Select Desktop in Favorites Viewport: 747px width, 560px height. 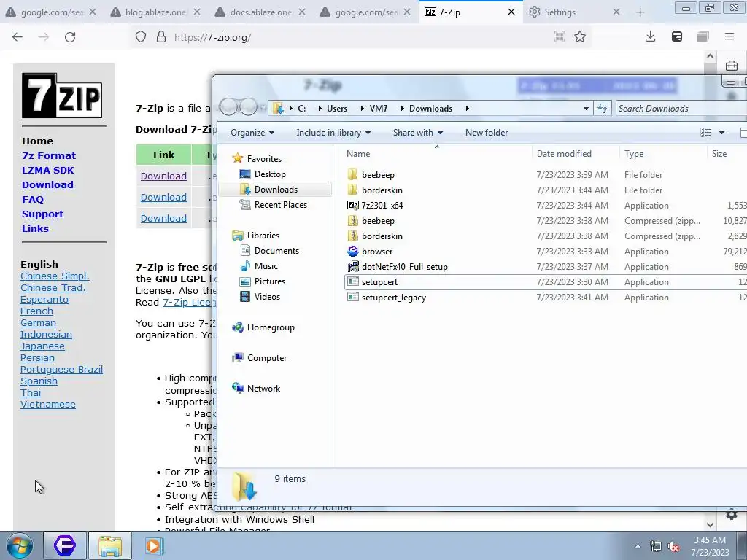coord(270,174)
